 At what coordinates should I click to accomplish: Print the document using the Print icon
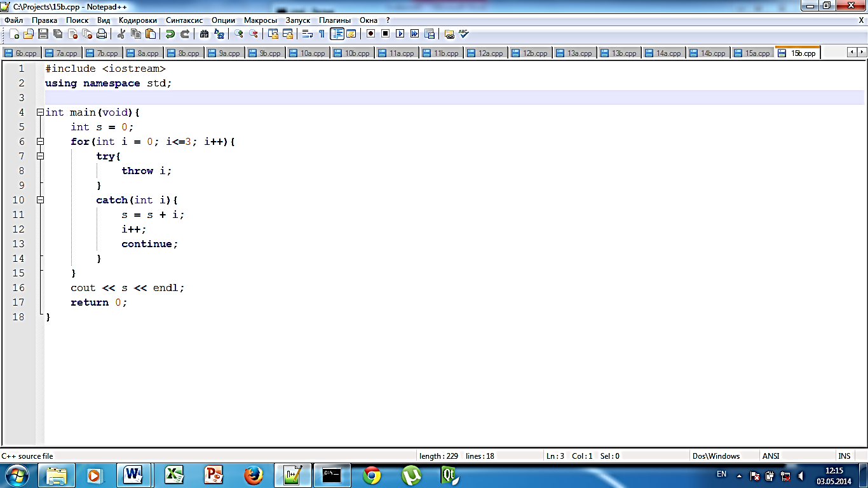point(102,34)
